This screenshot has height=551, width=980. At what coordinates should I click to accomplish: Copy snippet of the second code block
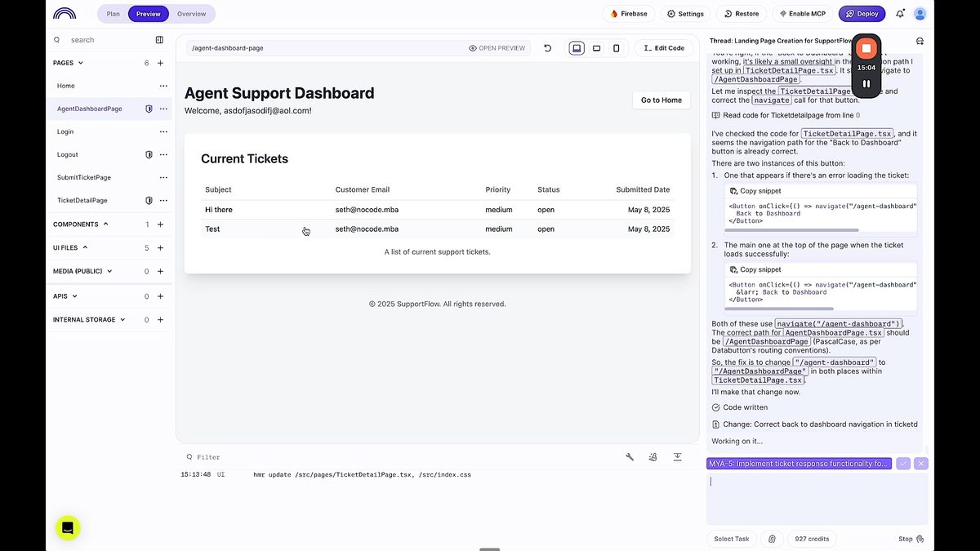click(x=755, y=269)
